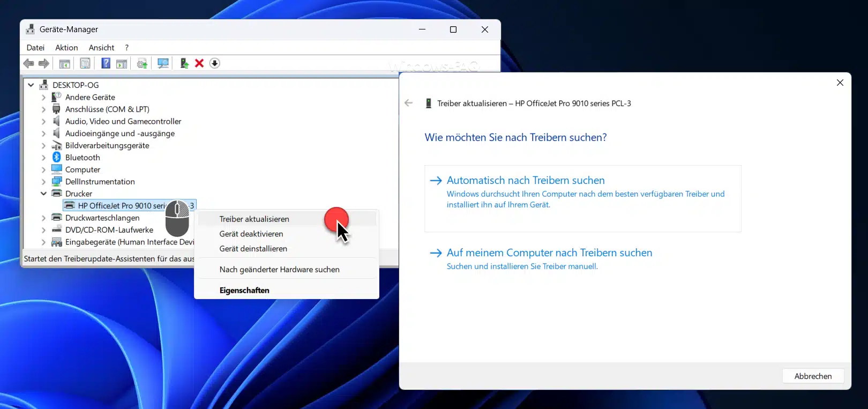This screenshot has height=409, width=868.
Task: Click the back arrow in driver update dialog
Action: pyautogui.click(x=409, y=103)
